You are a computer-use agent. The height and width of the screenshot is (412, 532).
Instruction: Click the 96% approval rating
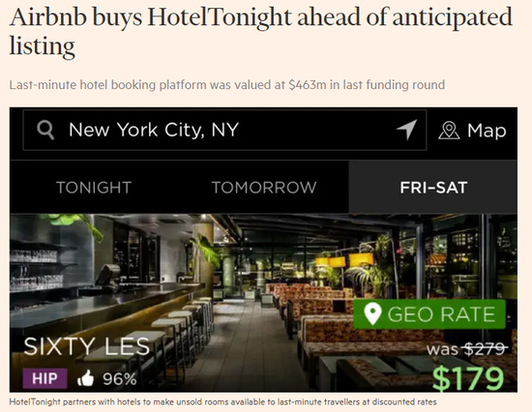point(119,379)
